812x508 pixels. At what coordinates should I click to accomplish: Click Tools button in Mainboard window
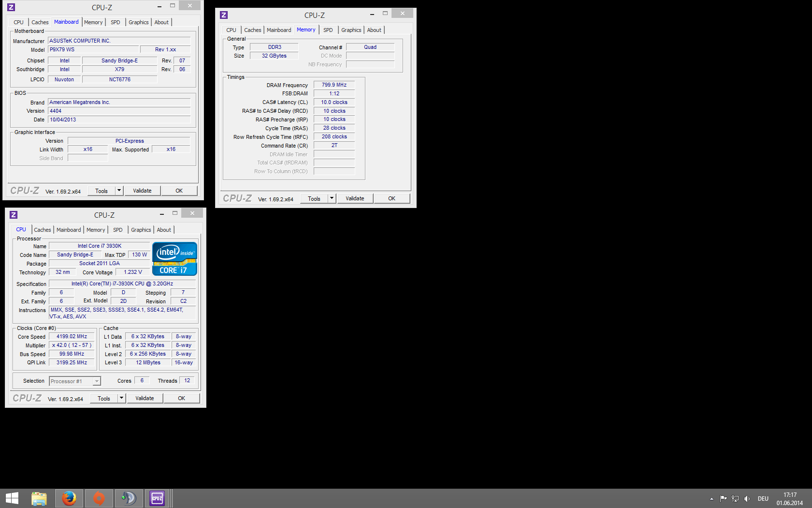[101, 191]
